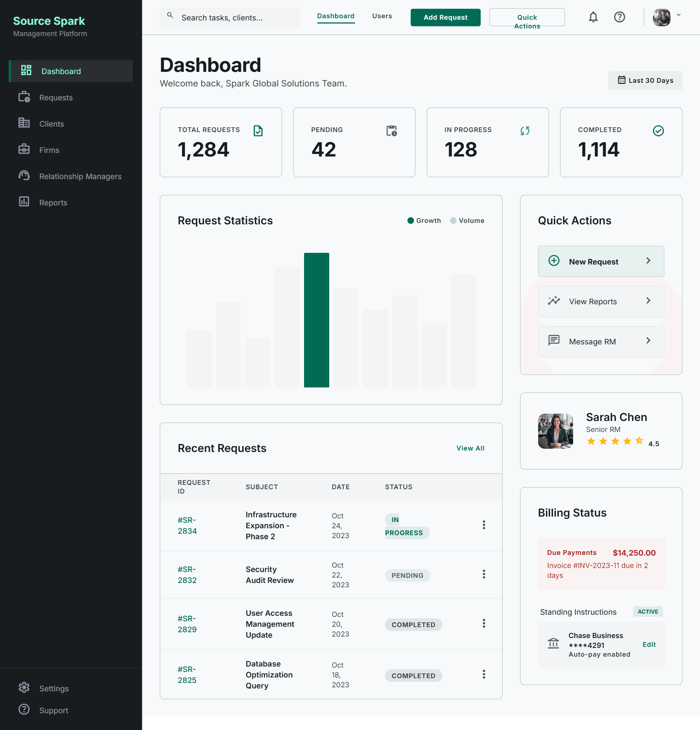The height and width of the screenshot is (730, 700).
Task: Open options menu for #SR-2834
Action: pos(484,525)
